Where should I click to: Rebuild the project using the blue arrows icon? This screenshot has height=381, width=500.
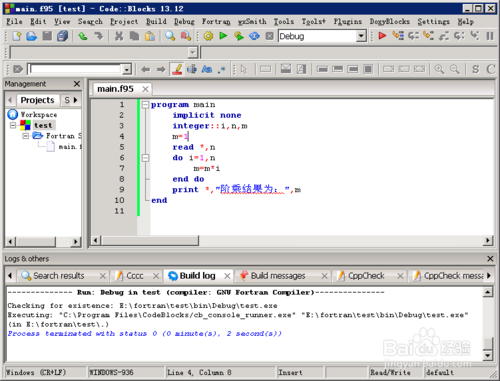click(x=254, y=36)
